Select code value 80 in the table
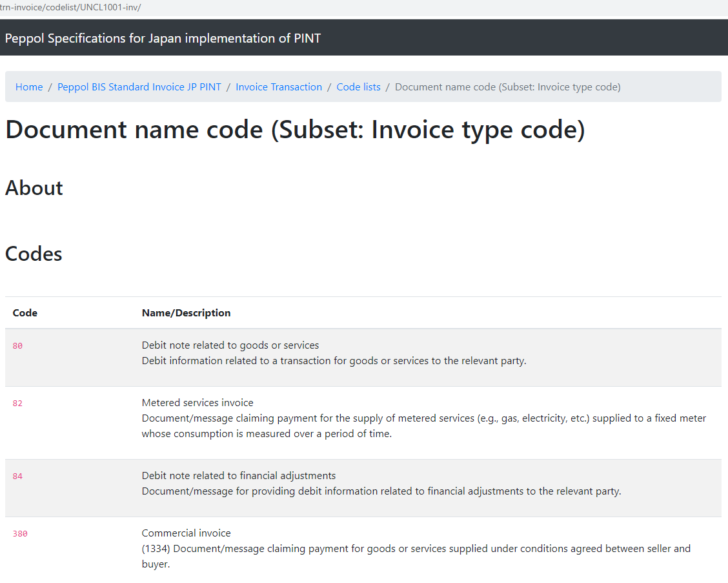The width and height of the screenshot is (728, 583). coord(17,346)
